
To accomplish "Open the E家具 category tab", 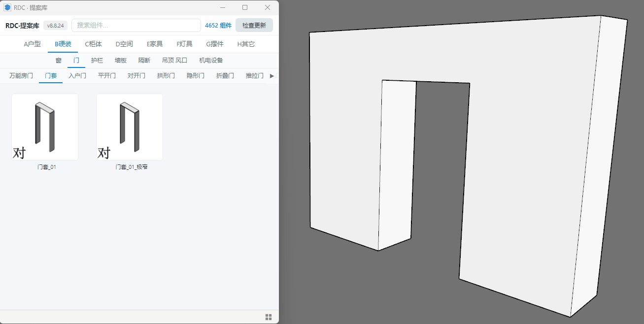I will [155, 44].
